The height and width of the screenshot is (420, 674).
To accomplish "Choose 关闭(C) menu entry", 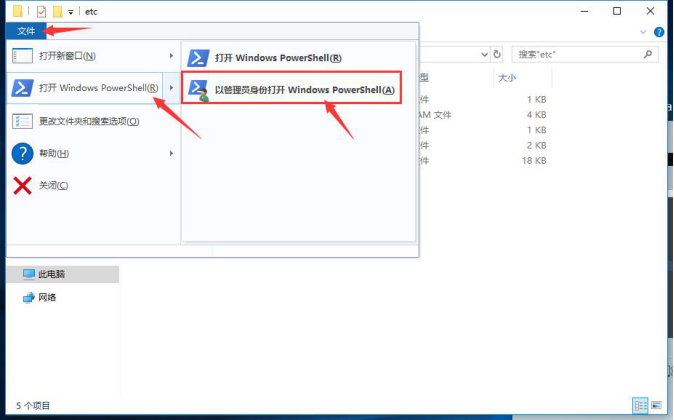I will pos(93,185).
